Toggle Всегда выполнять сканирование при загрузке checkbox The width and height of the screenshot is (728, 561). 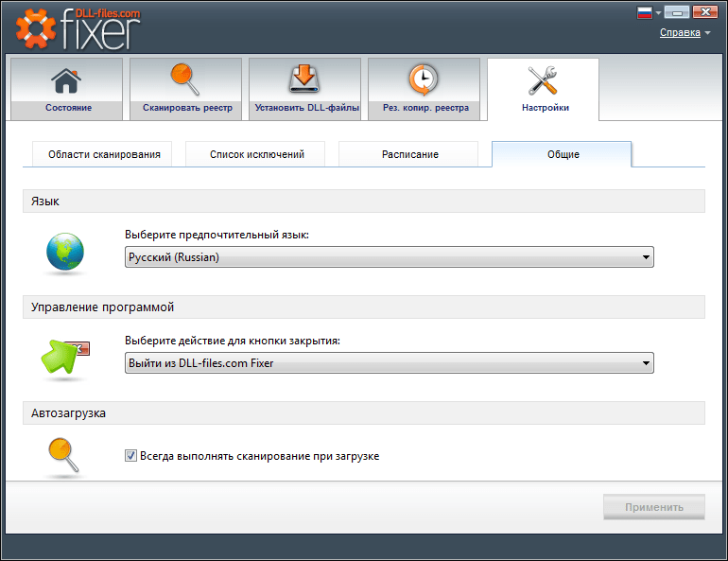coord(130,456)
